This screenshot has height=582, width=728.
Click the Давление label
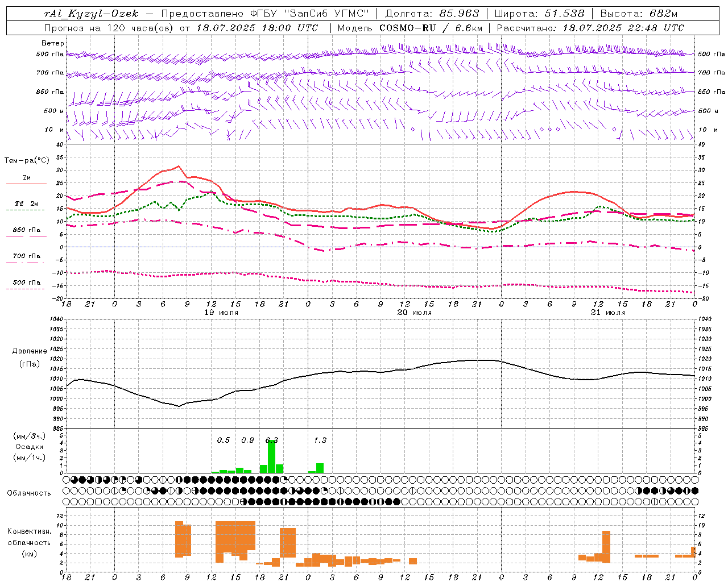(30, 351)
